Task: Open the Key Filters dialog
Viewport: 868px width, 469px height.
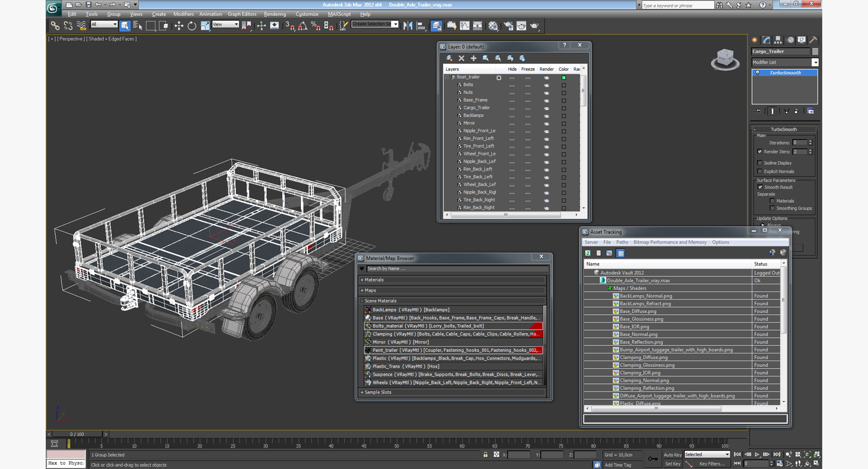Action: [x=712, y=464]
